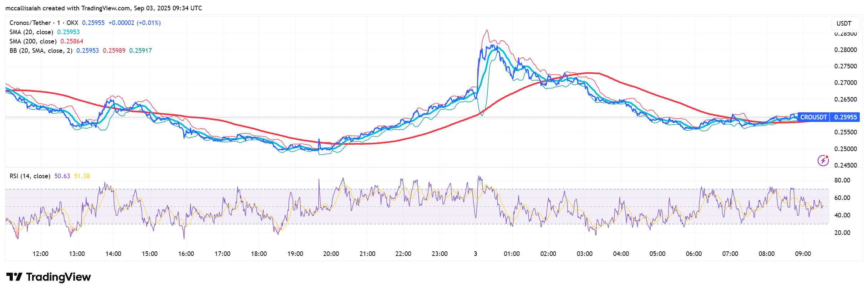Open the USDT currency selector
Image resolution: width=868 pixels, height=293 pixels.
pos(844,24)
